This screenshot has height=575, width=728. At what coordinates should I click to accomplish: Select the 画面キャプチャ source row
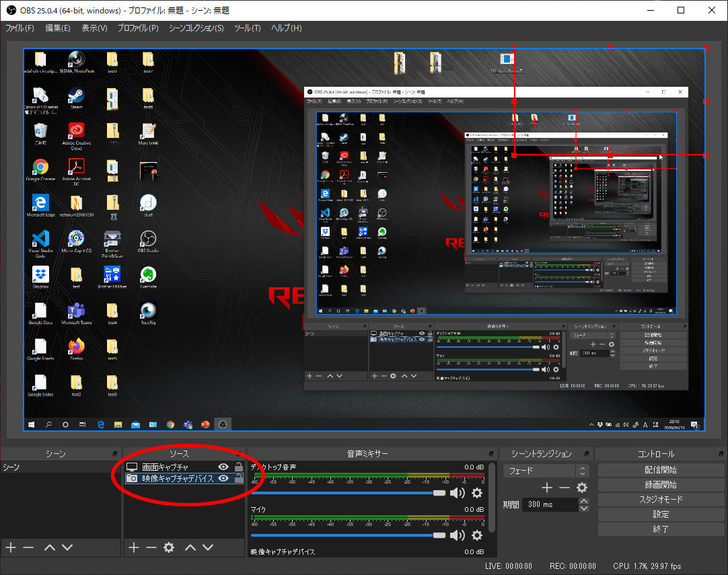(184, 467)
